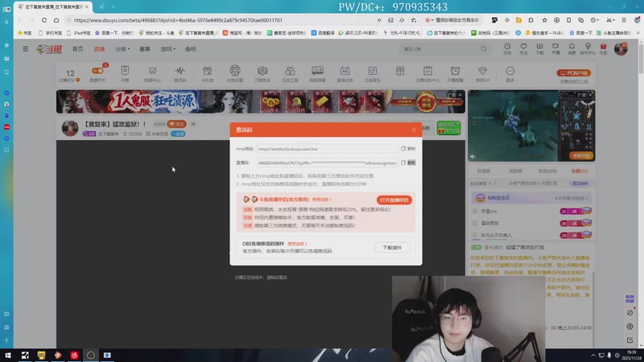This screenshot has height=362, width=644.
Task: Open the 钻粉纪念日 banner
Action: (531, 198)
